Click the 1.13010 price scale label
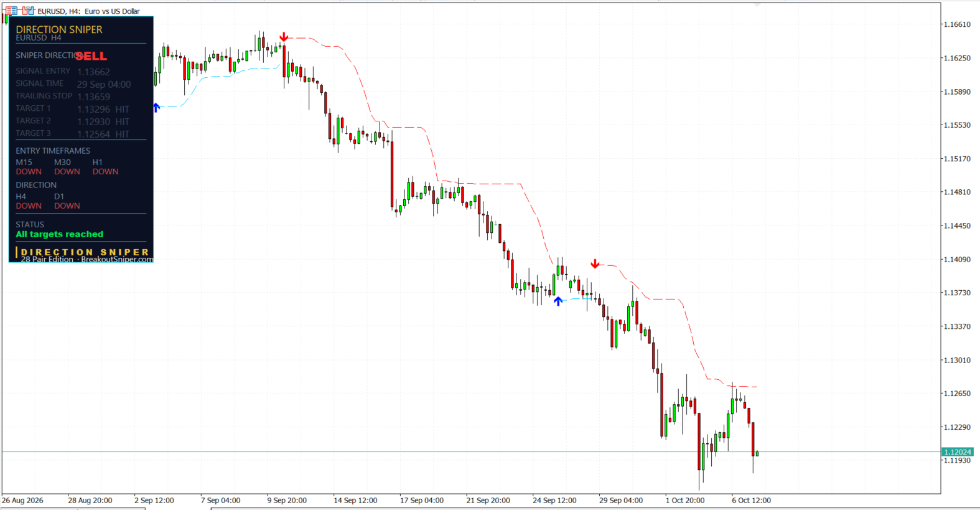 point(957,360)
